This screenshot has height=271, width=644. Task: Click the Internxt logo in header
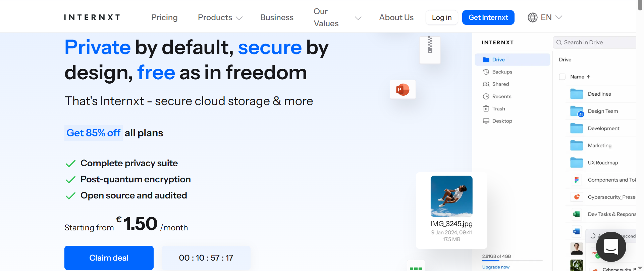92,17
